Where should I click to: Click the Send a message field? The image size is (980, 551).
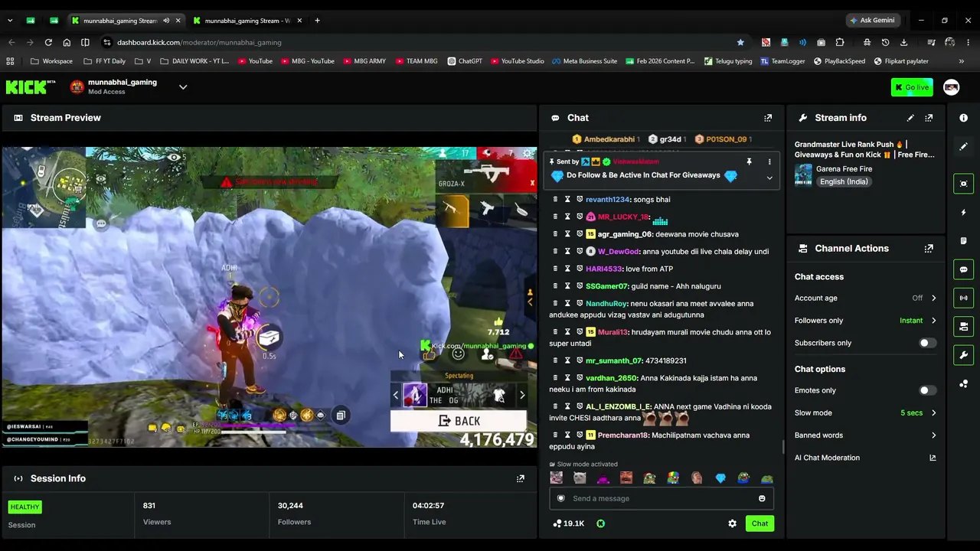661,499
